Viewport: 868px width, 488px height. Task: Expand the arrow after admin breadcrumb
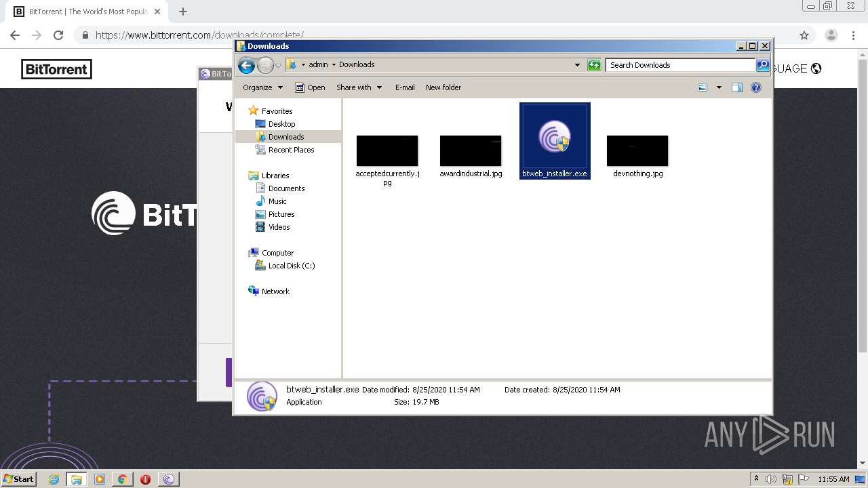(x=333, y=65)
